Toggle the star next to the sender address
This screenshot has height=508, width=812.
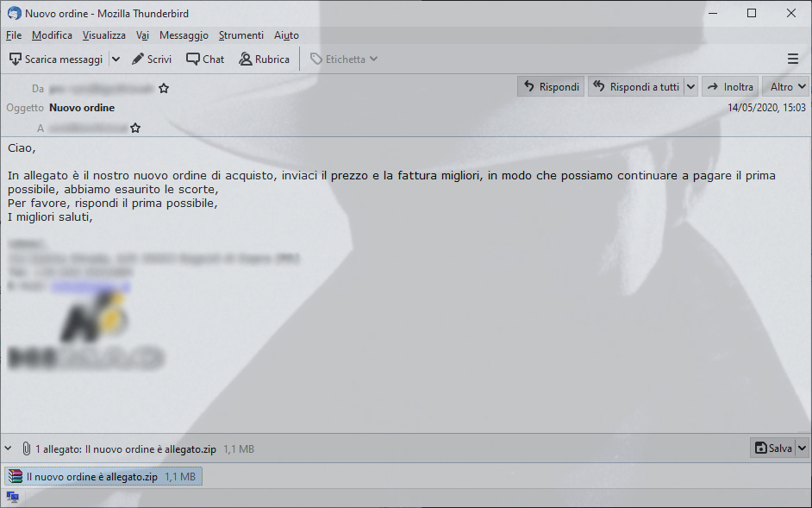pyautogui.click(x=164, y=88)
